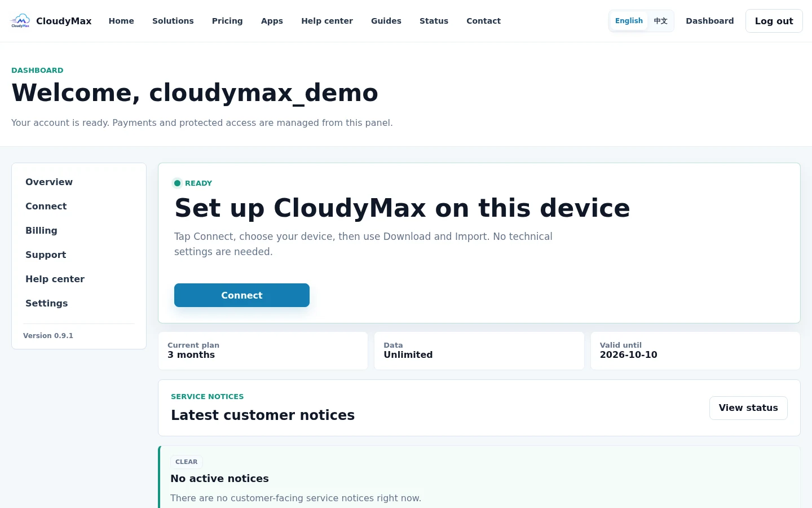Screen dimensions: 812x508
Task: Open the Solutions nav item
Action: [x=173, y=21]
